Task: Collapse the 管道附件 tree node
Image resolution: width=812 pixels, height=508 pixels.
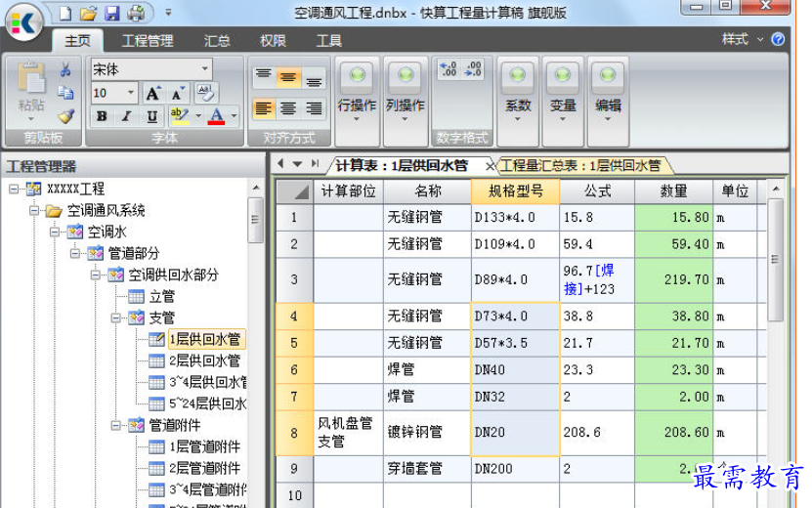Action: 116,425
